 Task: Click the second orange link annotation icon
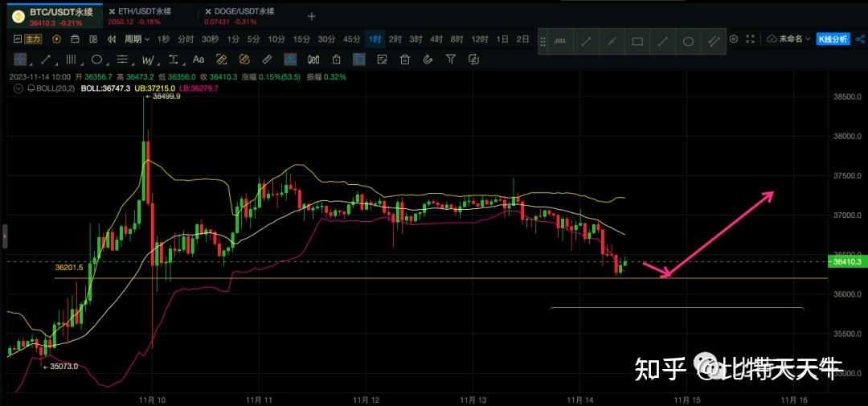pyautogui.click(x=244, y=59)
